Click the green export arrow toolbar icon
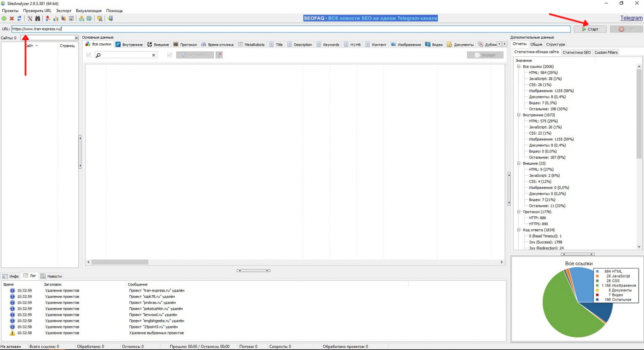 [90, 18]
